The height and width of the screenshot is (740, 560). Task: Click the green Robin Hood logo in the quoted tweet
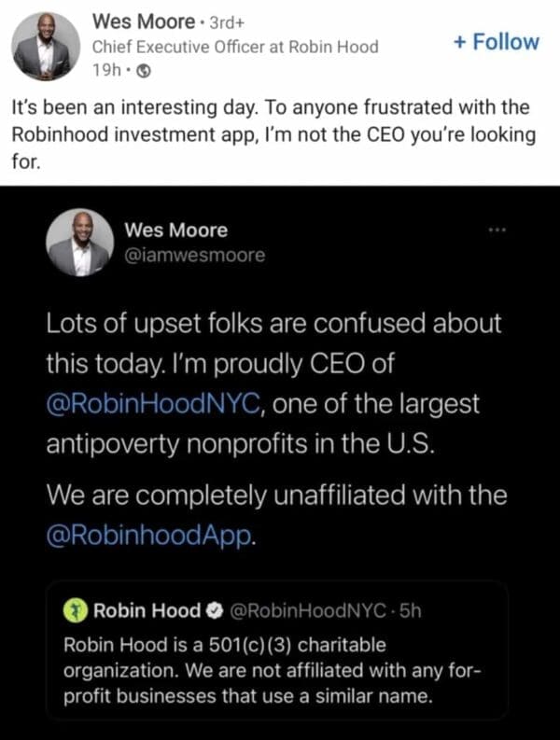pyautogui.click(x=74, y=610)
